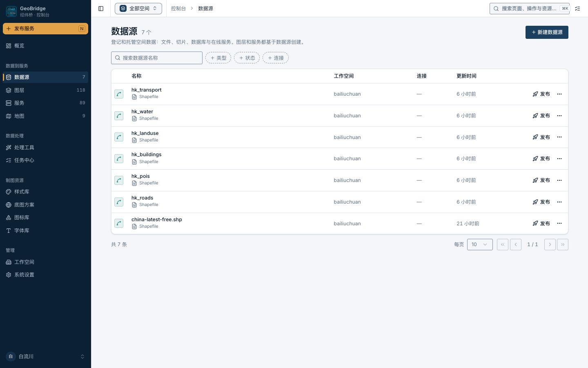Go to the last page
This screenshot has height=368, width=588.
563,245
